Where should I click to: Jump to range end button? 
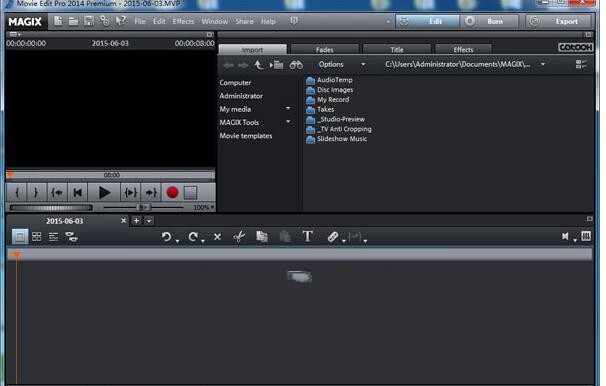tap(151, 192)
